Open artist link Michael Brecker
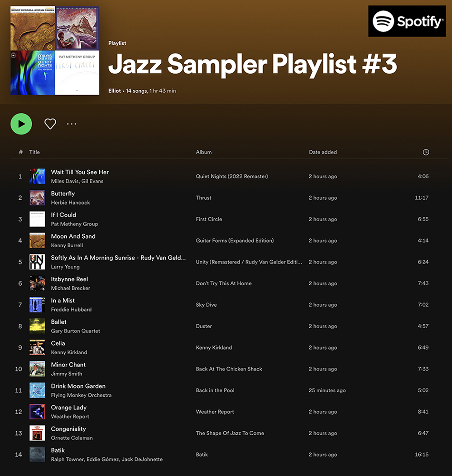The height and width of the screenshot is (476, 452). (x=70, y=288)
